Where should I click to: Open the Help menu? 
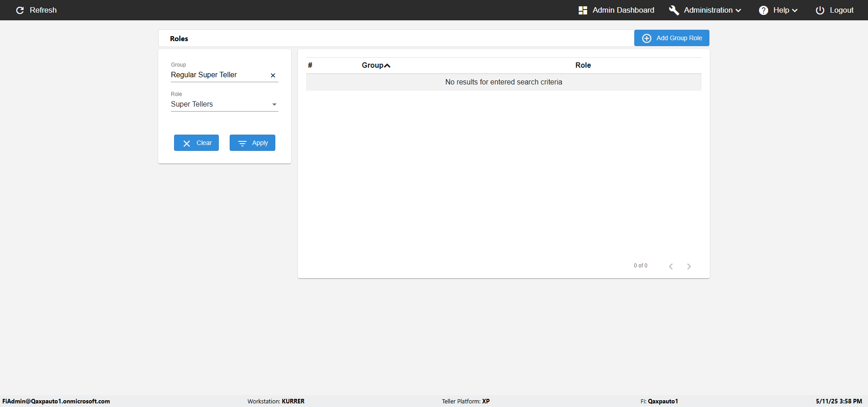tap(778, 10)
